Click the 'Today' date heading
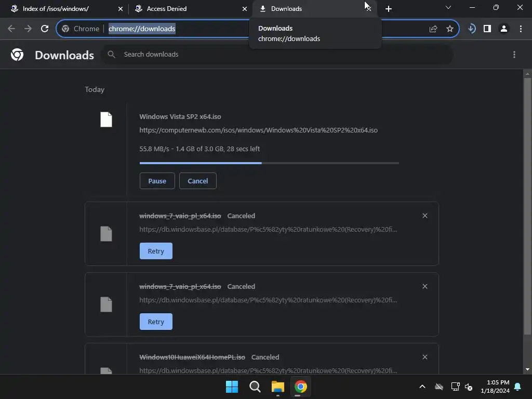This screenshot has width=532, height=399. tap(95, 89)
